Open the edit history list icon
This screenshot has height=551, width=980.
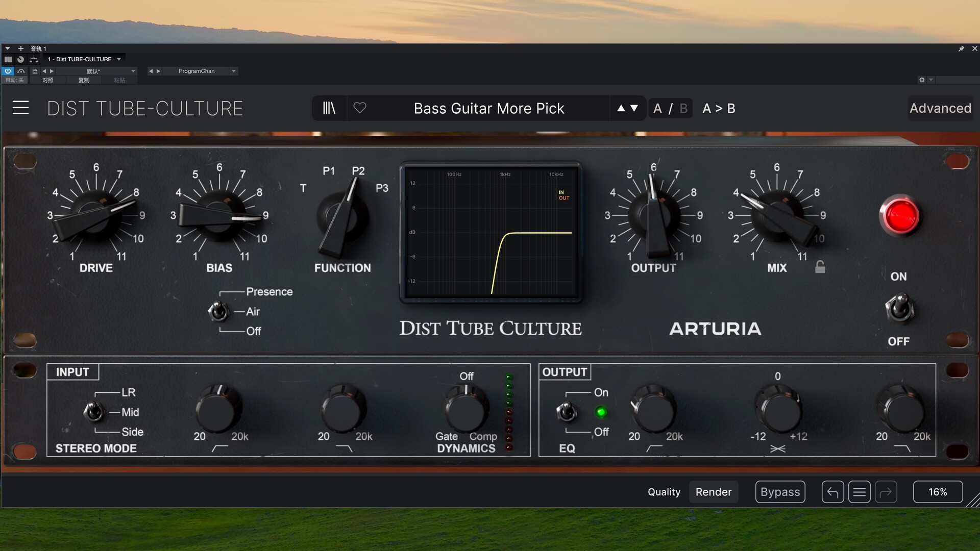(x=860, y=492)
